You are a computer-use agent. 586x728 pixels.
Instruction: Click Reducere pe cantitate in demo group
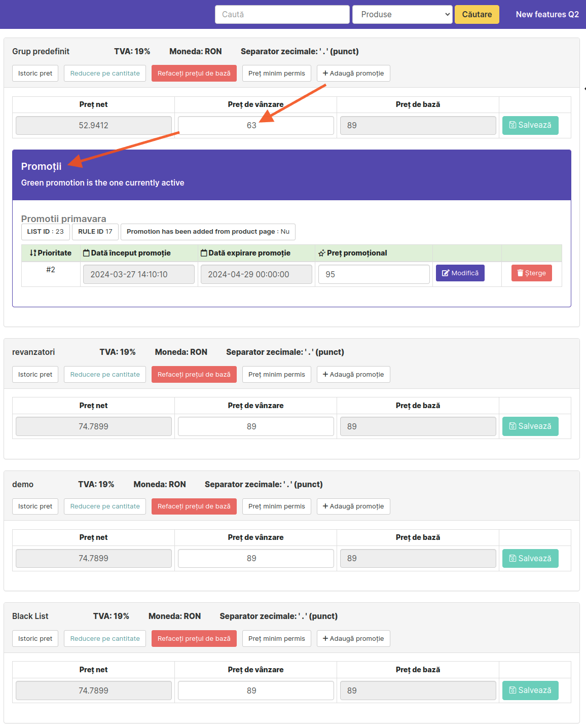[x=105, y=506]
